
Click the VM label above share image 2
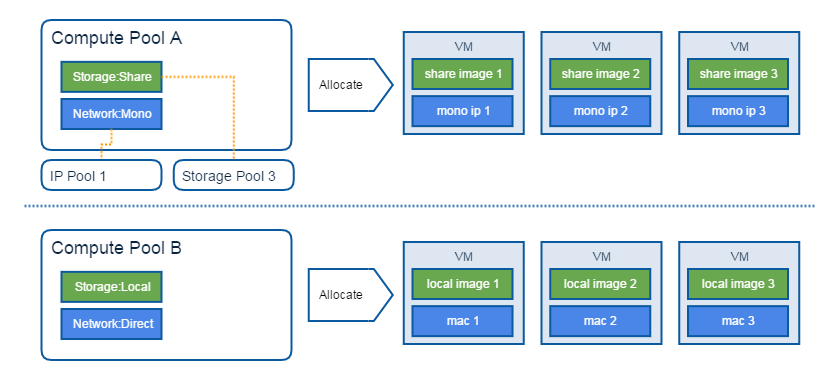point(601,47)
